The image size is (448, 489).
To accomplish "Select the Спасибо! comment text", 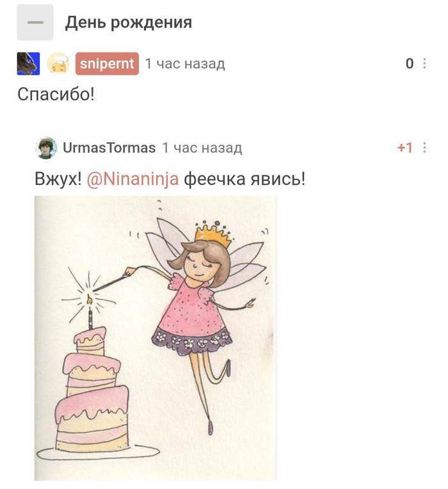I will (56, 94).
